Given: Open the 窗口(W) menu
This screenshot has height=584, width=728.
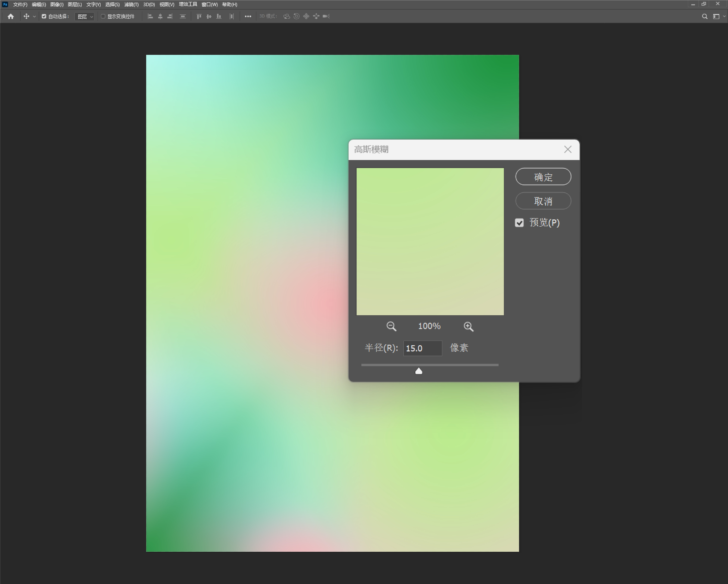Looking at the screenshot, I should [x=210, y=4].
